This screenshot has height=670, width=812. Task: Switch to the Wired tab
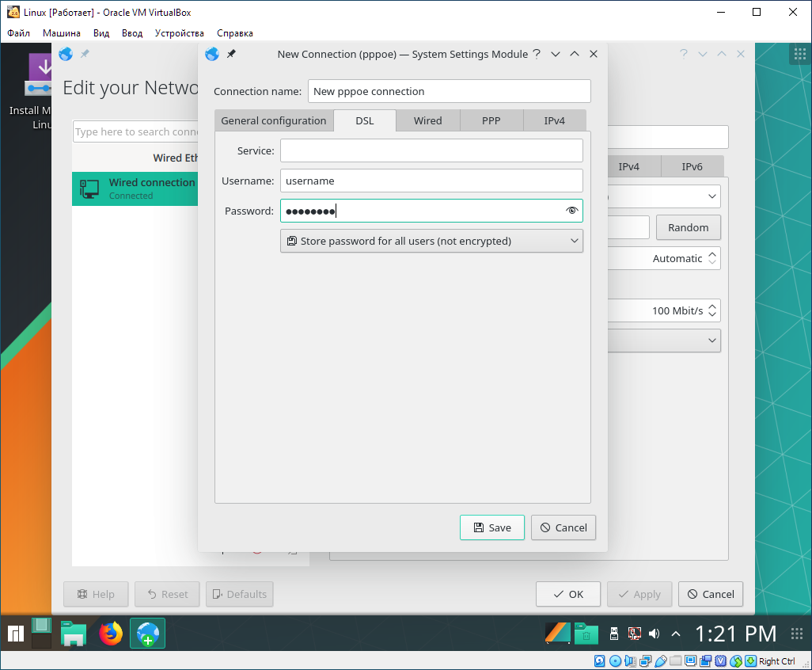[427, 120]
